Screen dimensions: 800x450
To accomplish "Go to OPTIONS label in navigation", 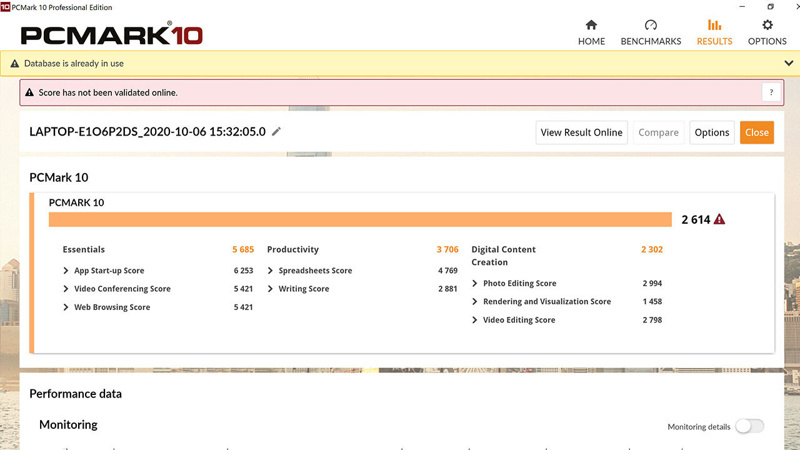I will tap(767, 41).
